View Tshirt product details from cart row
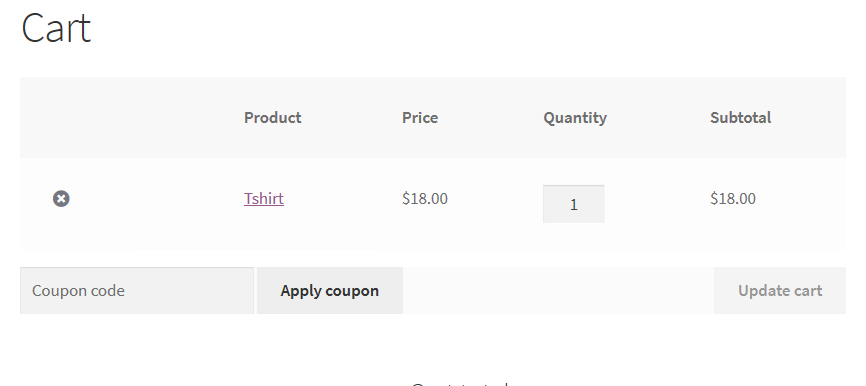866x386 pixels. tap(264, 199)
